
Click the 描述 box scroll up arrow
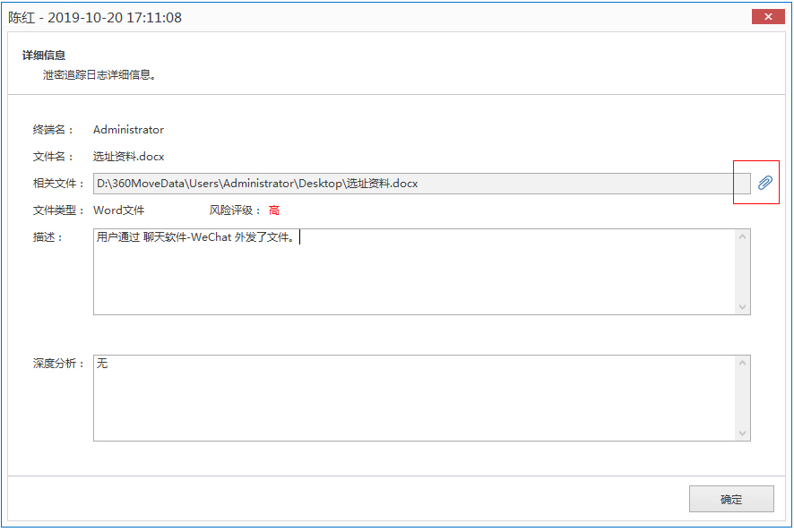coord(742,237)
